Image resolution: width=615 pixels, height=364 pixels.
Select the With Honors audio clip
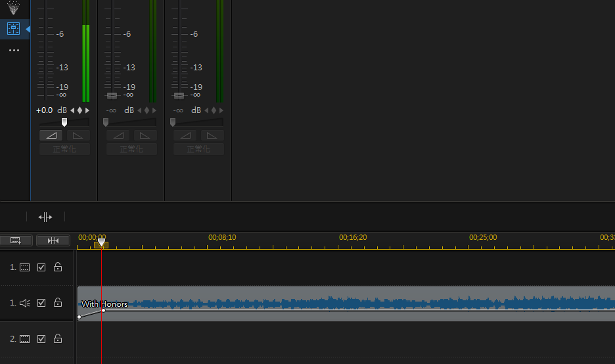[x=346, y=304]
